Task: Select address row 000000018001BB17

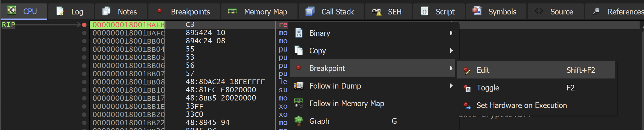Action: [x=129, y=98]
